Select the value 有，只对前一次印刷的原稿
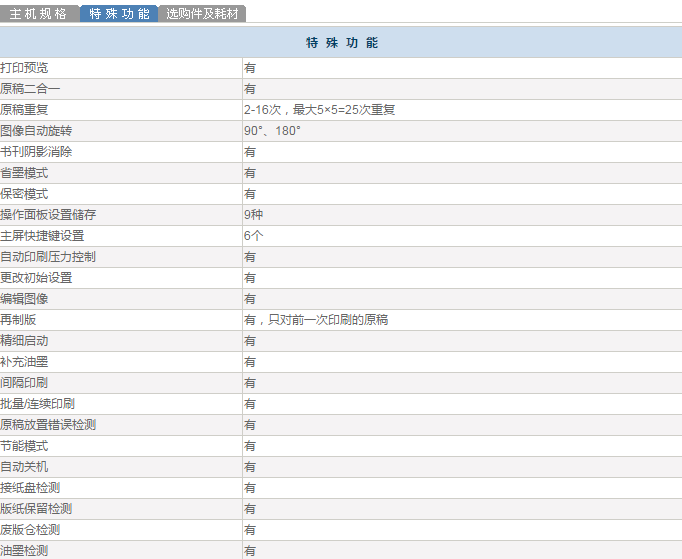 (x=316, y=320)
